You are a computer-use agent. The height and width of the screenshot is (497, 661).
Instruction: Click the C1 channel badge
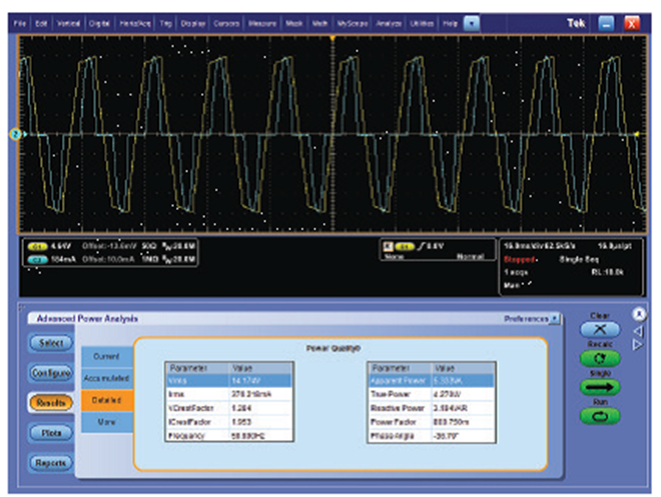pyautogui.click(x=37, y=245)
